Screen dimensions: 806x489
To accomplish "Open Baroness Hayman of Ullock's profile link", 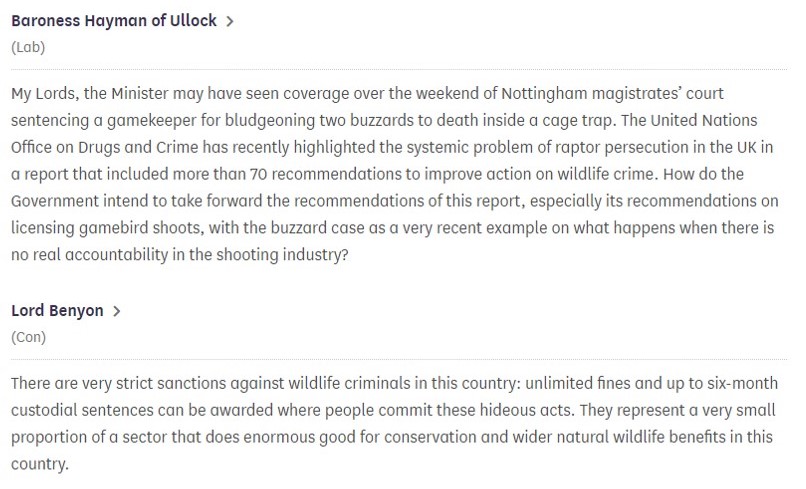I will [x=113, y=21].
